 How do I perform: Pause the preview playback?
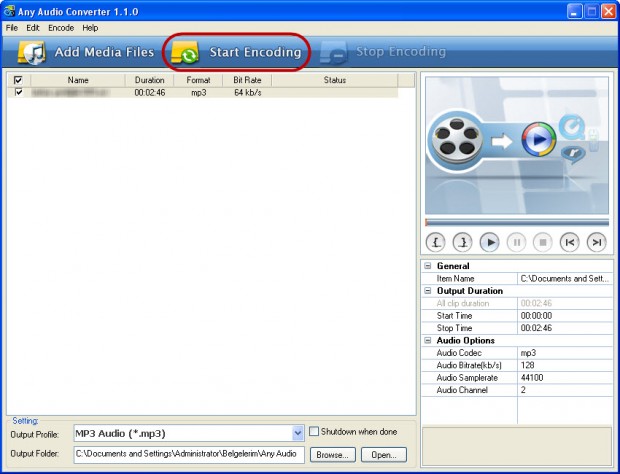coord(516,242)
